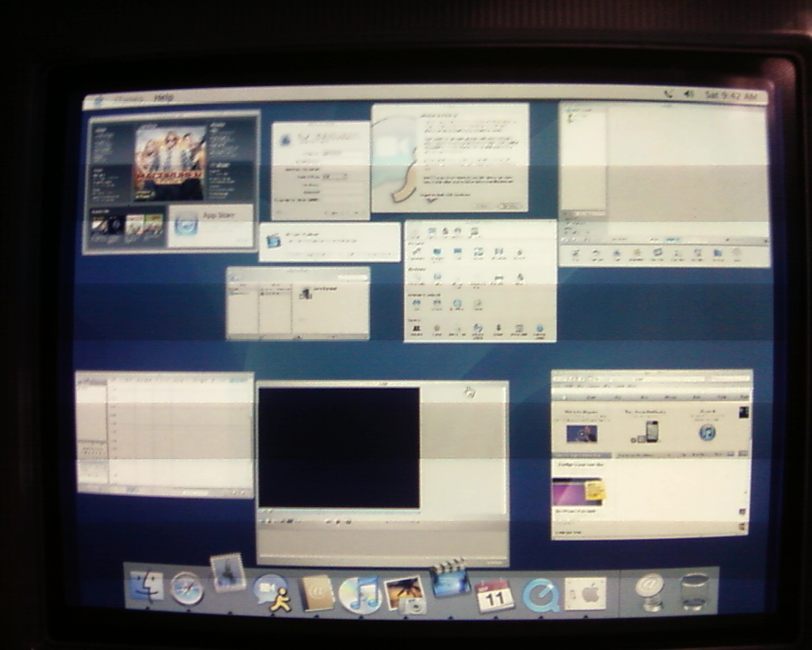Launch iTunes from the Dock
The width and height of the screenshot is (812, 650).
(x=360, y=594)
